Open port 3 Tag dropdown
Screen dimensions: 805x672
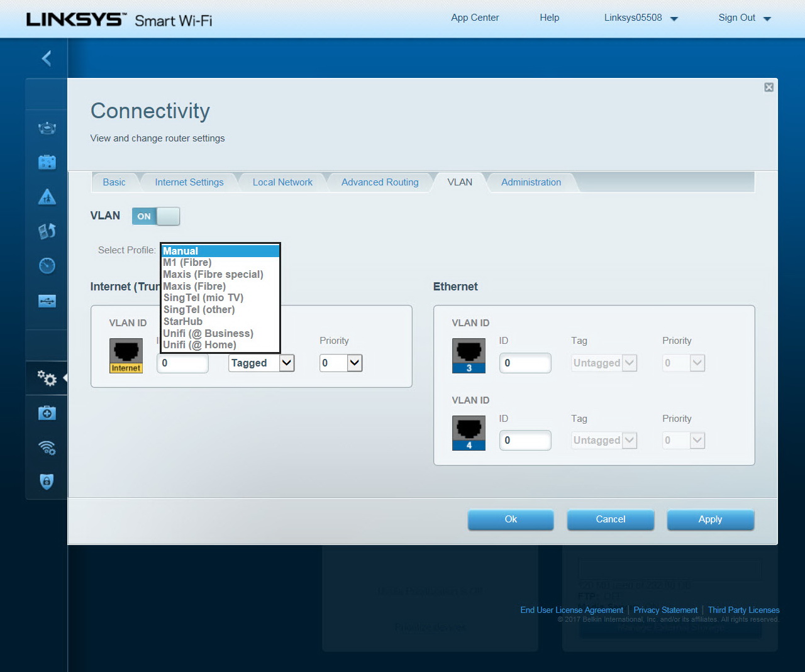point(604,363)
